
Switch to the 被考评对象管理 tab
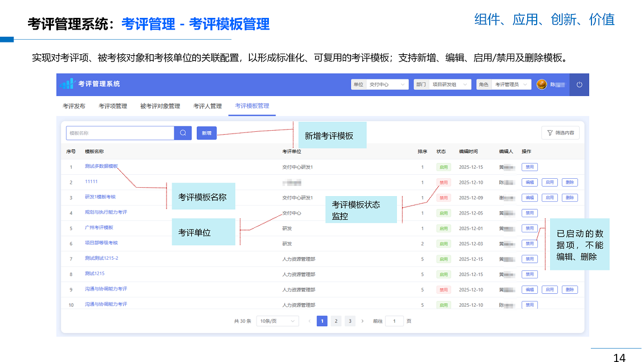click(160, 106)
